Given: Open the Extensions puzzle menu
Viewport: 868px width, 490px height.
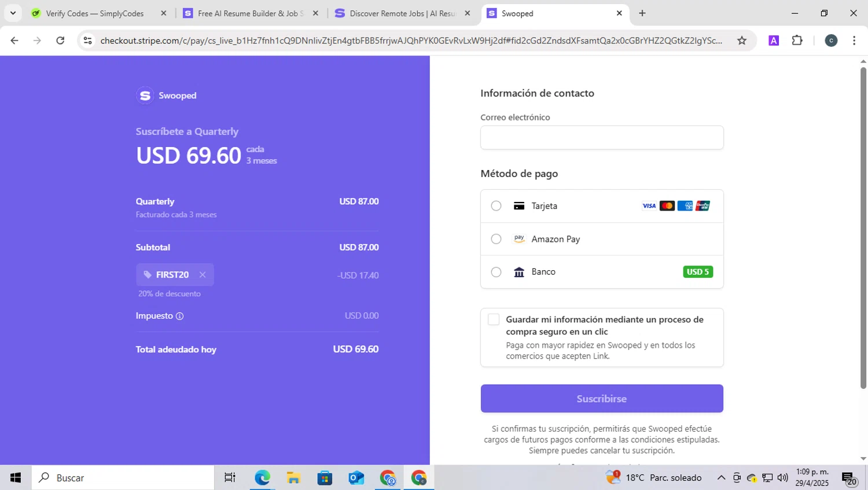Looking at the screenshot, I should (x=797, y=40).
